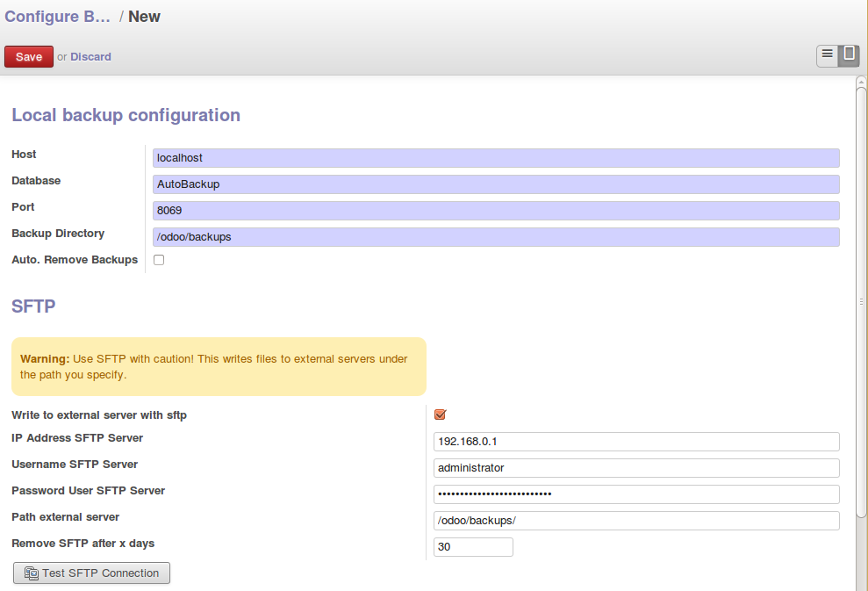Save the backup configuration
Image resolution: width=868 pixels, height=591 pixels.
[x=29, y=56]
